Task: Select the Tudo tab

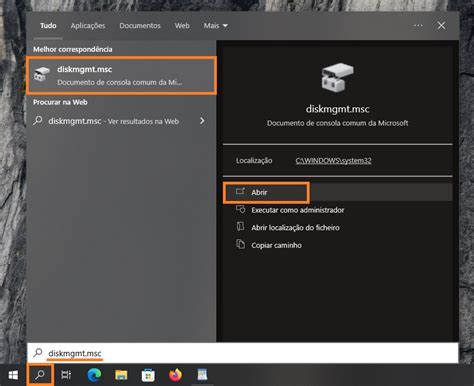Action: pos(48,26)
